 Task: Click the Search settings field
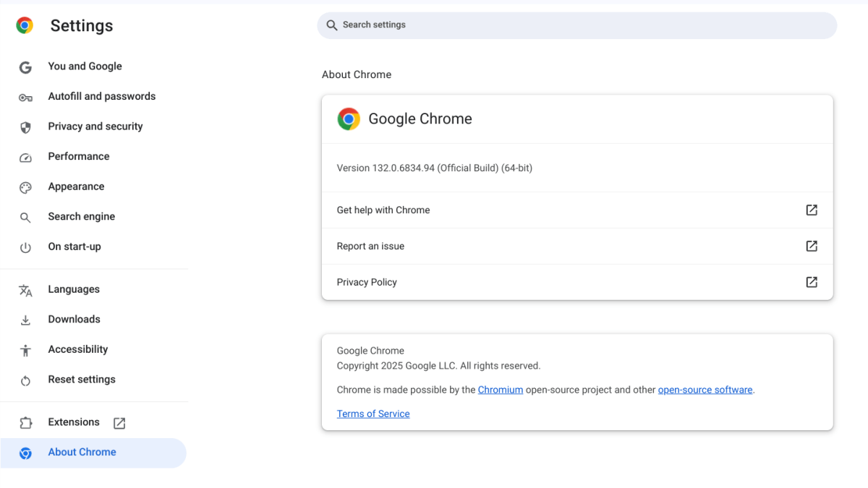click(x=576, y=25)
